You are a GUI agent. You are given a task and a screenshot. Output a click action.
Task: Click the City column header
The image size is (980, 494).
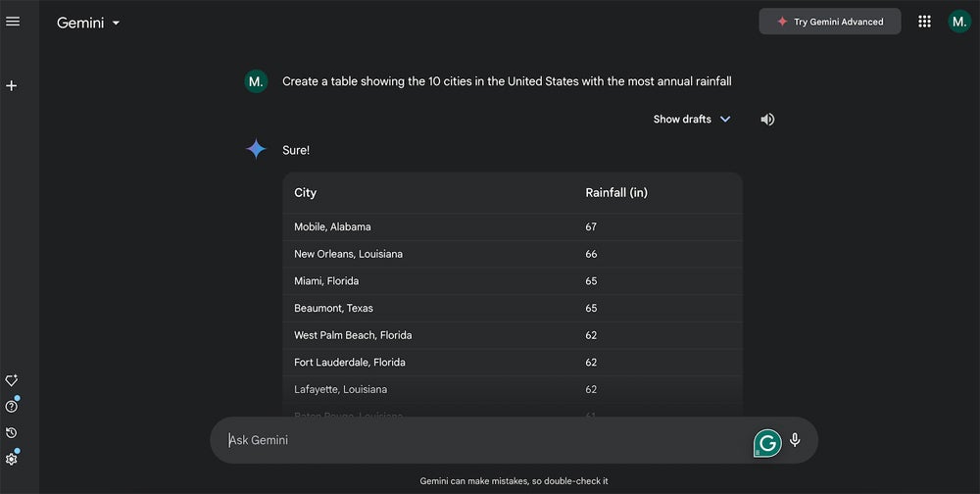click(x=306, y=193)
